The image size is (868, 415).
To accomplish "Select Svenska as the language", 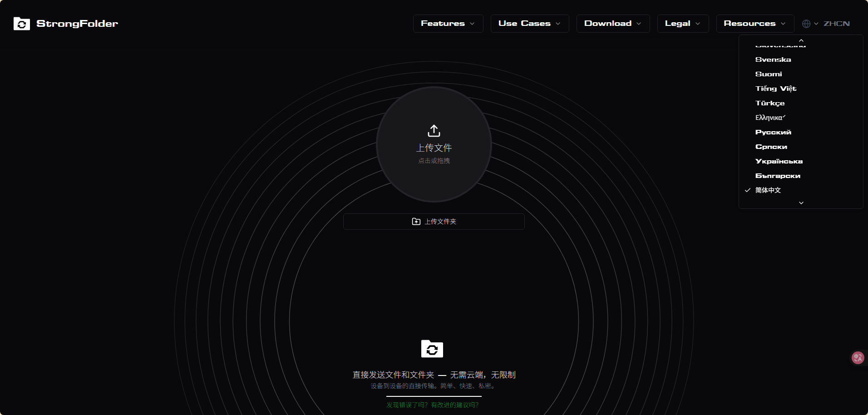I will tap(773, 59).
